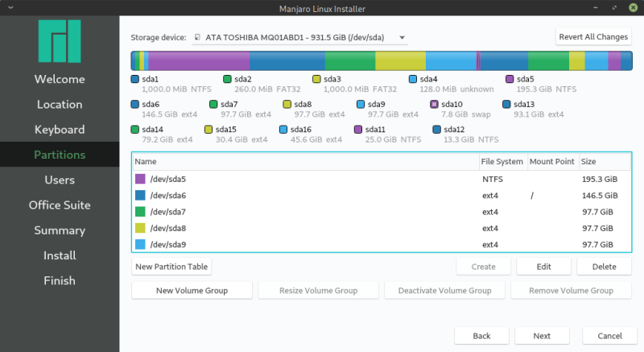Click the Delete button
This screenshot has height=352, width=644.
tap(604, 267)
